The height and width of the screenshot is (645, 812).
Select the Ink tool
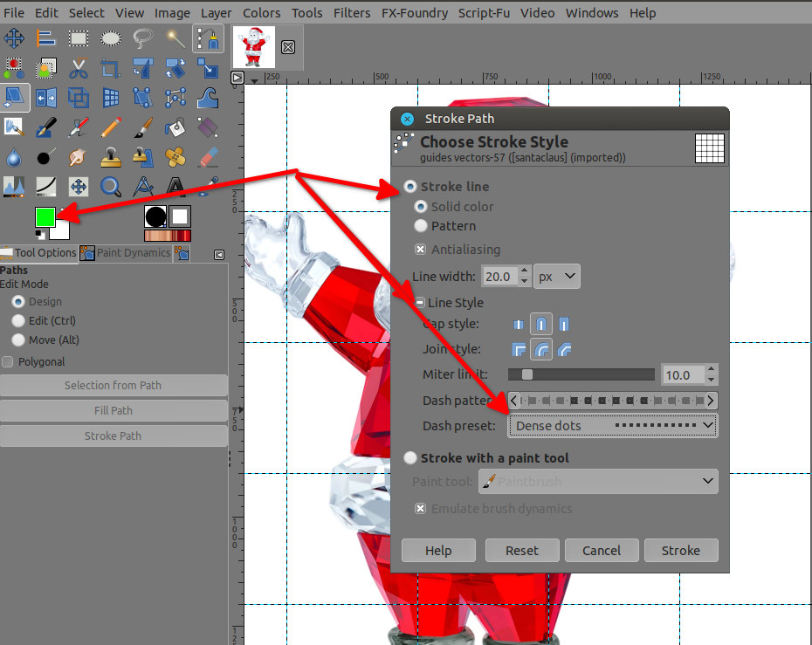pyautogui.click(x=46, y=127)
